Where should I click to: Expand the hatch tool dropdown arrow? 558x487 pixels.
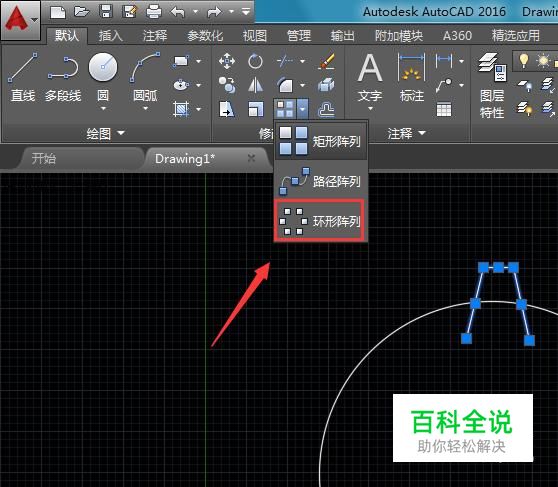pyautogui.click(x=199, y=109)
